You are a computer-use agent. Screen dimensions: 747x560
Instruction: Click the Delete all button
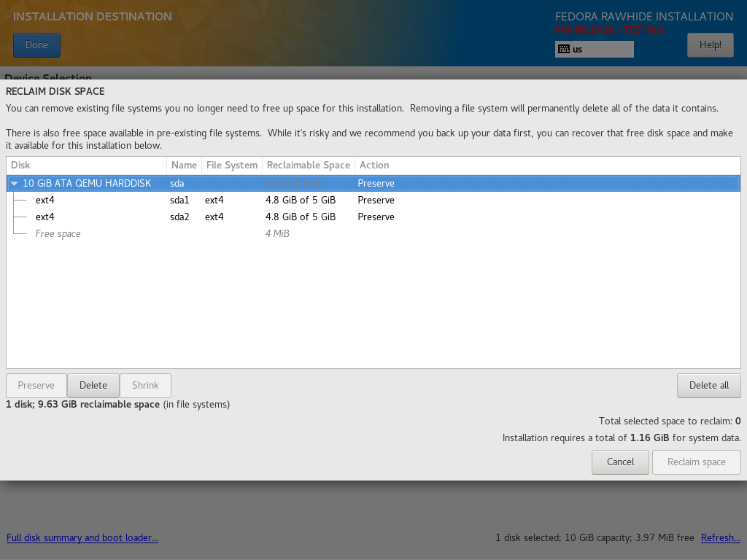(x=709, y=385)
